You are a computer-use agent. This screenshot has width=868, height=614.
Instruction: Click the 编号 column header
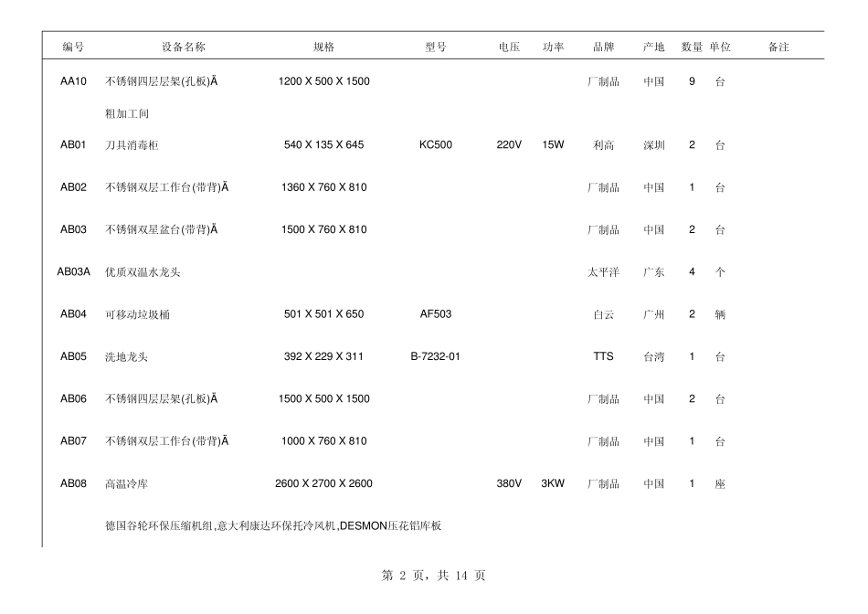coord(73,48)
